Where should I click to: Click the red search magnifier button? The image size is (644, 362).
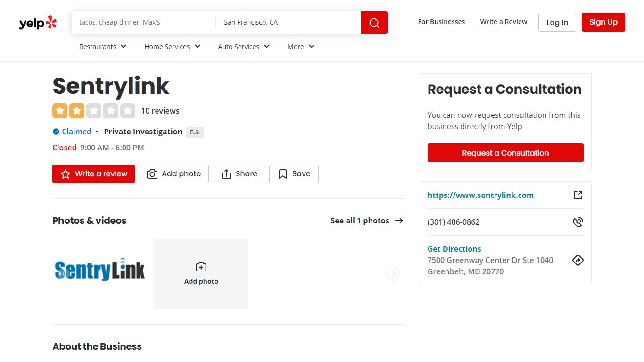click(374, 23)
